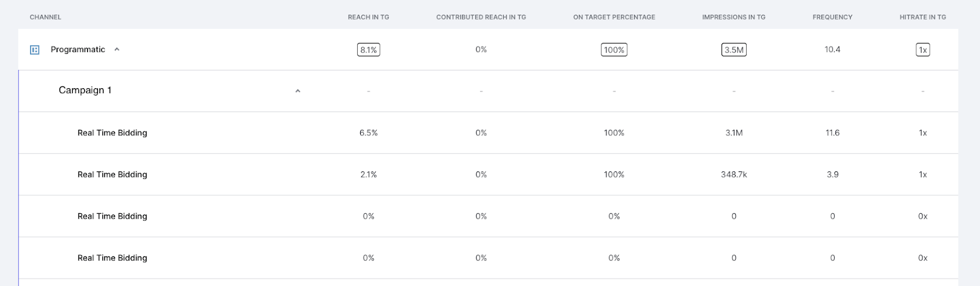Collapse the Programmatic channel row
Image resolution: width=980 pixels, height=286 pixels.
pyautogui.click(x=117, y=50)
